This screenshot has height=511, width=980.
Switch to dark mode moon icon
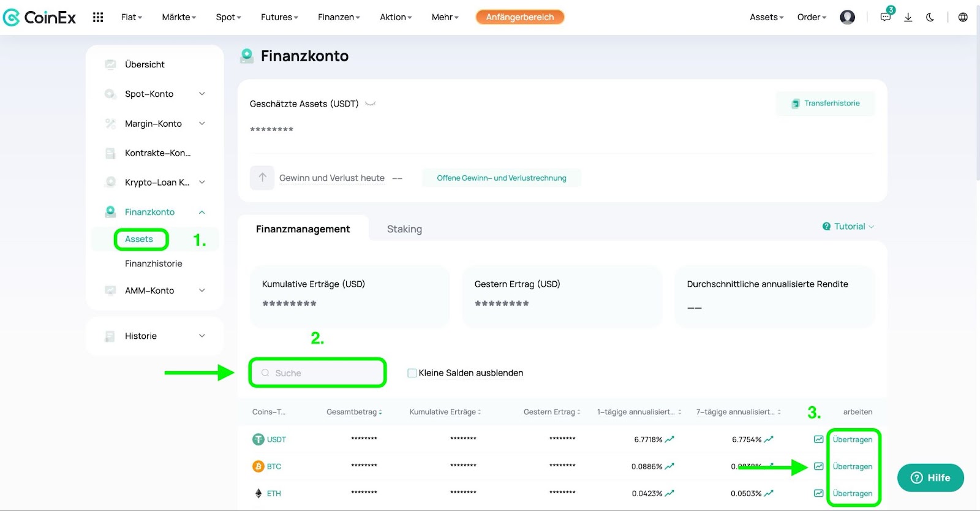930,17
